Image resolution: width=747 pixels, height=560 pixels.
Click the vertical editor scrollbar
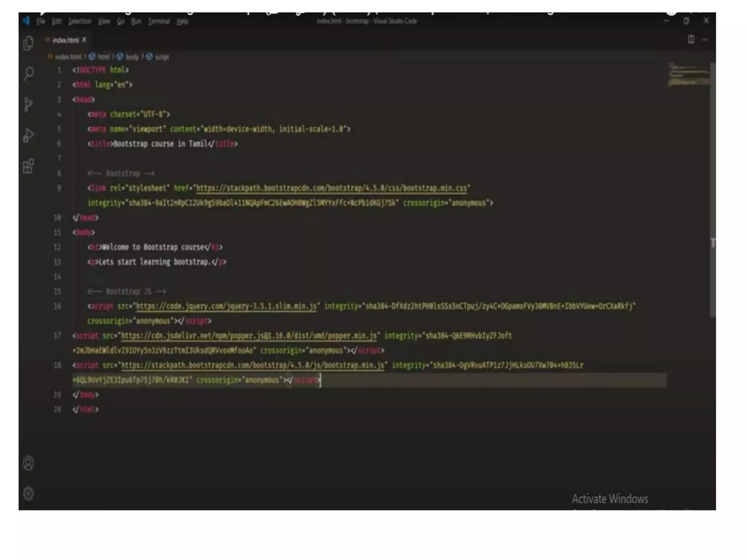pyautogui.click(x=712, y=190)
